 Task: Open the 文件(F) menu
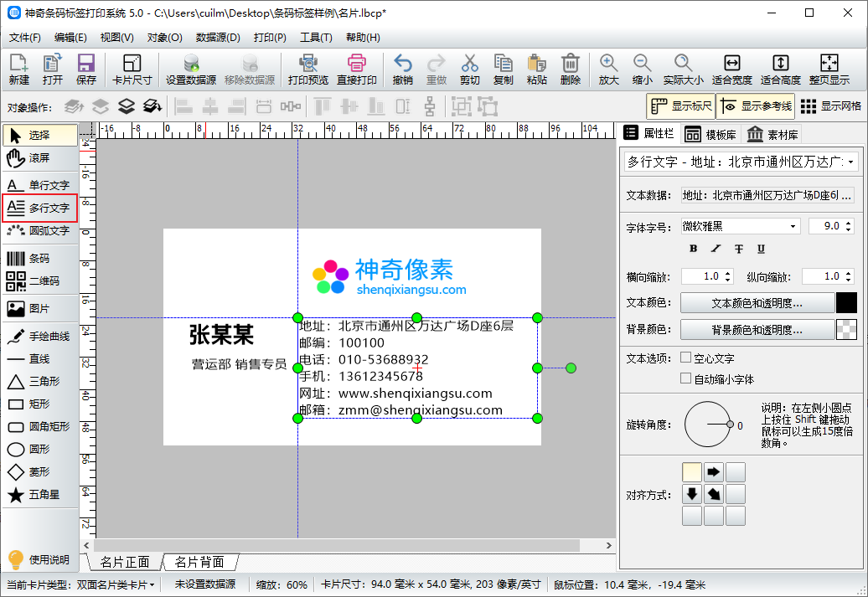tap(25, 38)
